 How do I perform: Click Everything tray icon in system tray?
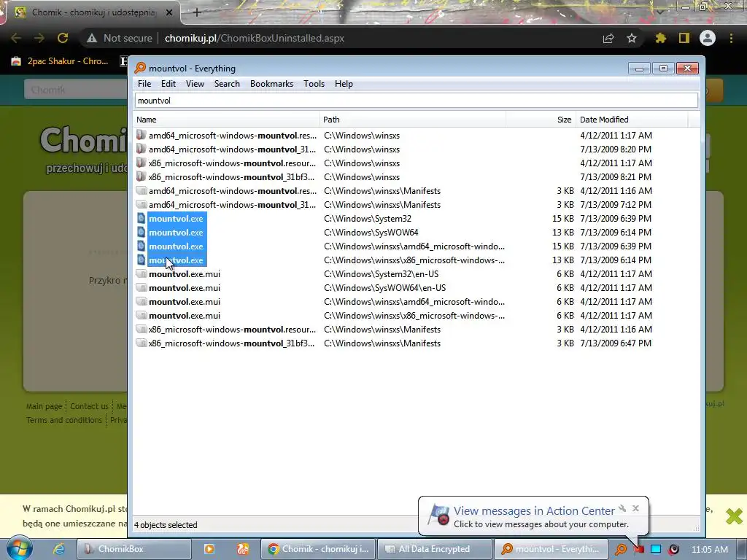(620, 549)
